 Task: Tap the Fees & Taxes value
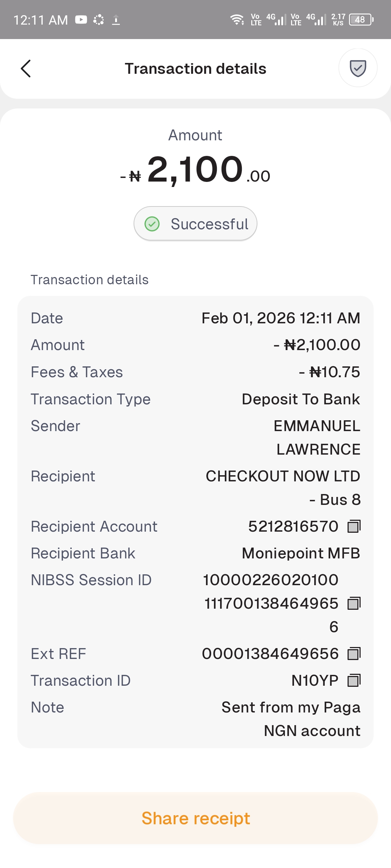[x=329, y=372]
